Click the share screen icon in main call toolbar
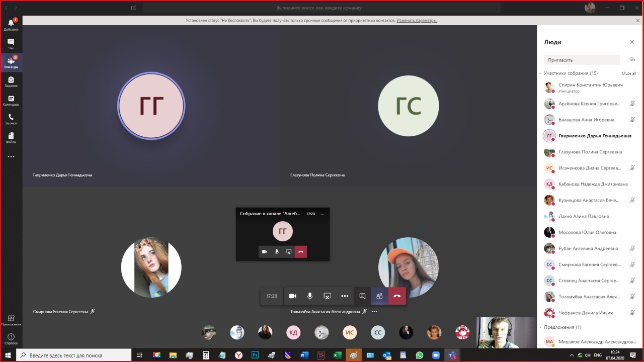644x362 pixels. click(327, 296)
